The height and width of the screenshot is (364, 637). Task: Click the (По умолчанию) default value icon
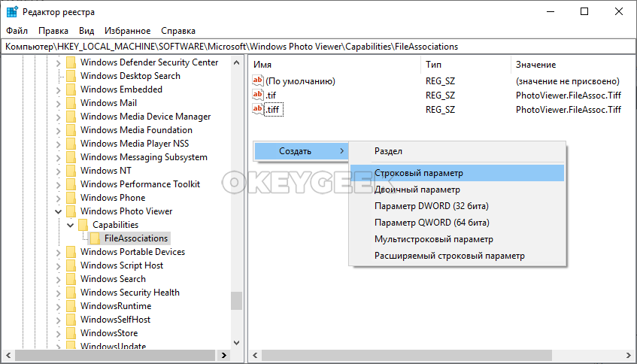(259, 80)
